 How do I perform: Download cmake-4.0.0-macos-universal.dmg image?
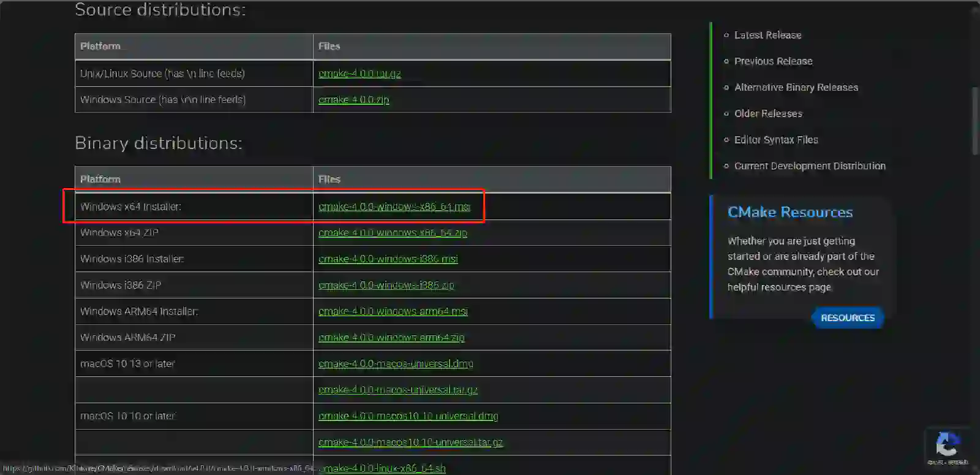(x=396, y=364)
